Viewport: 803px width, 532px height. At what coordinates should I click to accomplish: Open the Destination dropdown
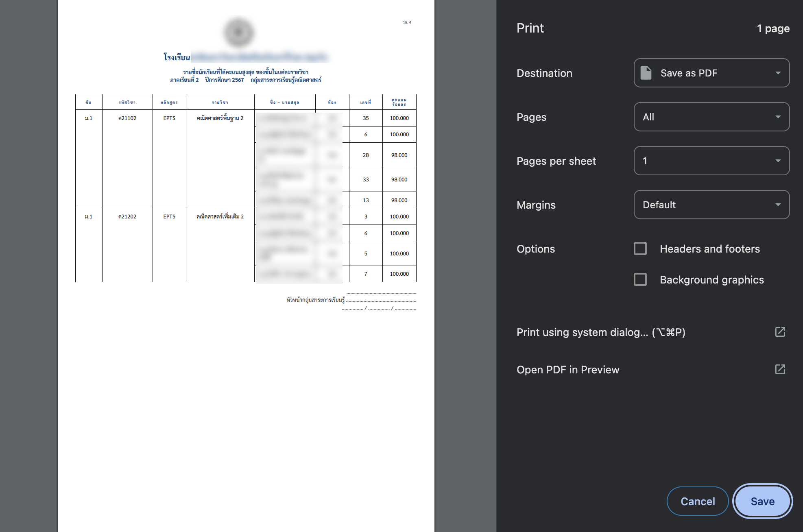[x=711, y=73]
